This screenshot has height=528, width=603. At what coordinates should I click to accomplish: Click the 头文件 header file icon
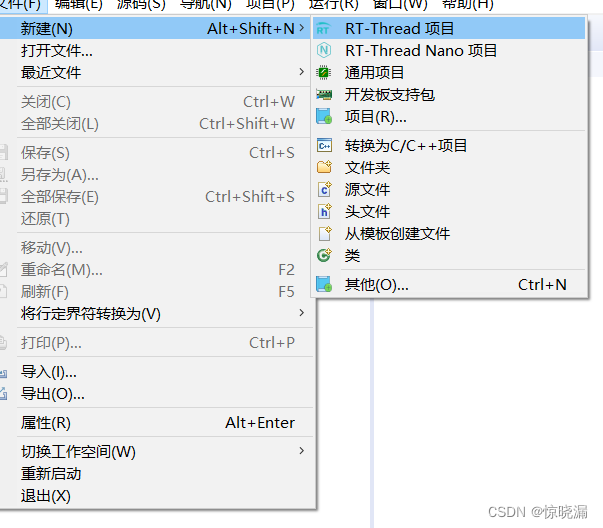click(325, 211)
